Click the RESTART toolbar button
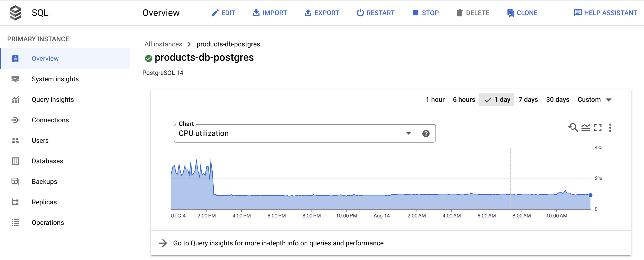Image resolution: width=644 pixels, height=260 pixels. [375, 13]
